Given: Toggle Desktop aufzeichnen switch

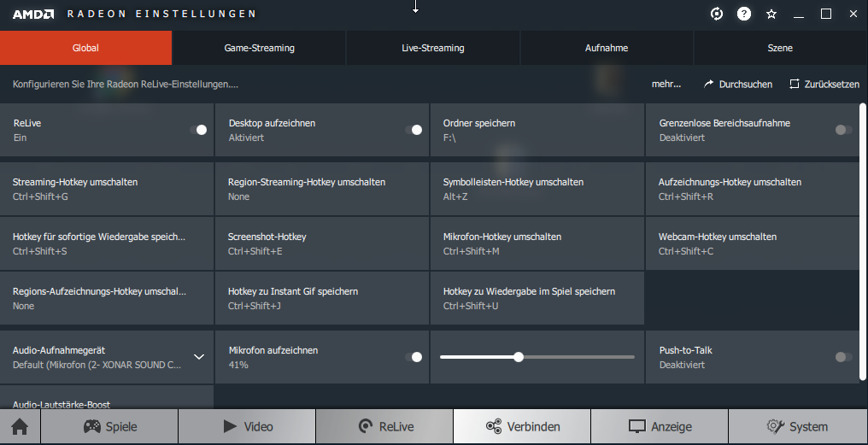Looking at the screenshot, I should pos(413,130).
